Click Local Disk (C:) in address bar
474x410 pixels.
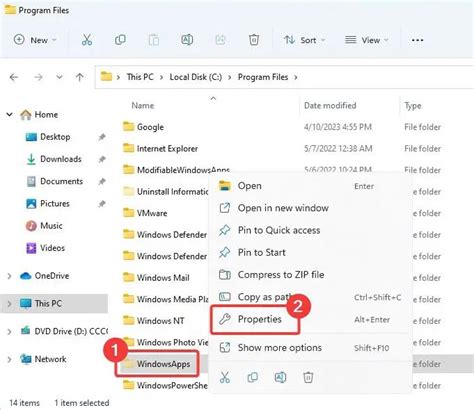(x=196, y=77)
